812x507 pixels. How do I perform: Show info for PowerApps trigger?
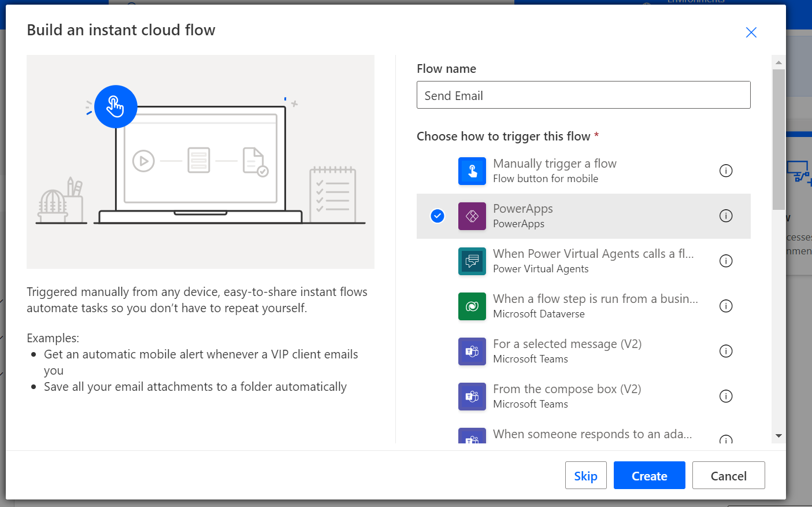click(726, 216)
